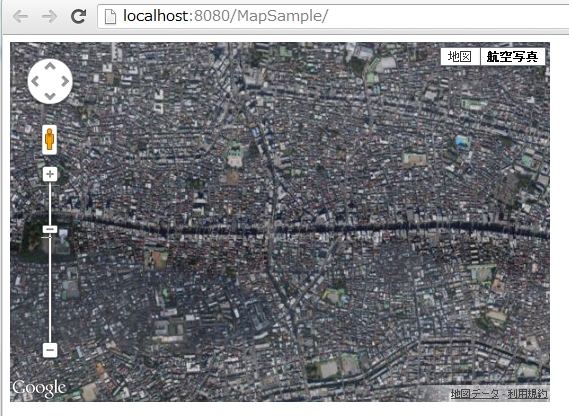Switch to the 地図 map view
569x416 pixels.
pyautogui.click(x=460, y=57)
